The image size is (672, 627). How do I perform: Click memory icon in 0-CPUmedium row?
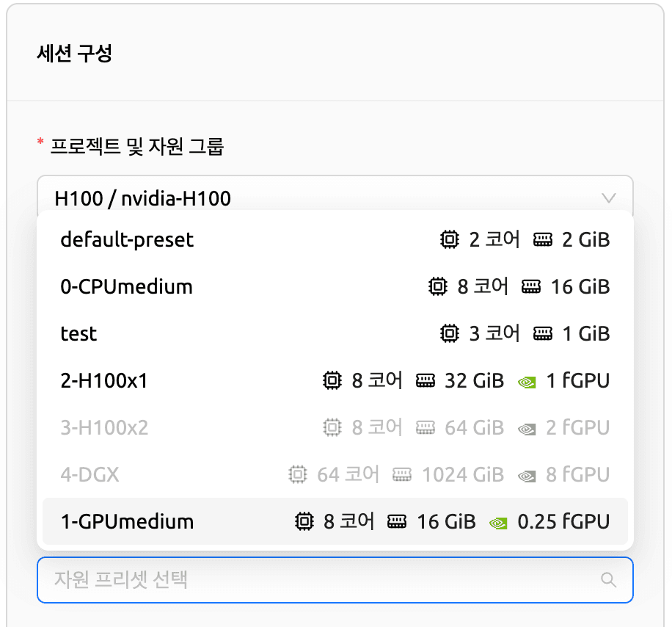532,286
